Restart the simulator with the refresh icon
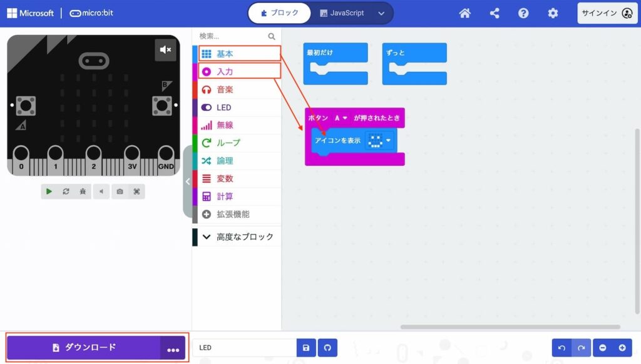The height and width of the screenshot is (364, 641). click(x=66, y=191)
